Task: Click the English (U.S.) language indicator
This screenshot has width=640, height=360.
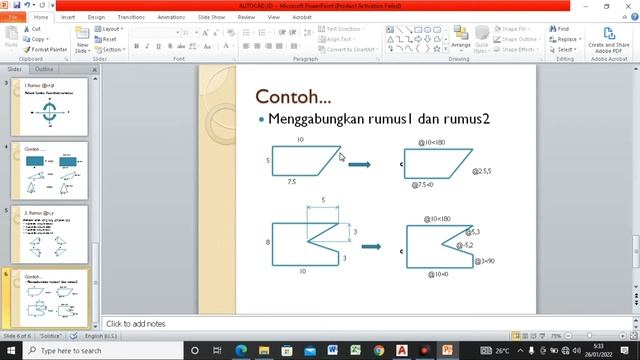Action: (x=101, y=336)
